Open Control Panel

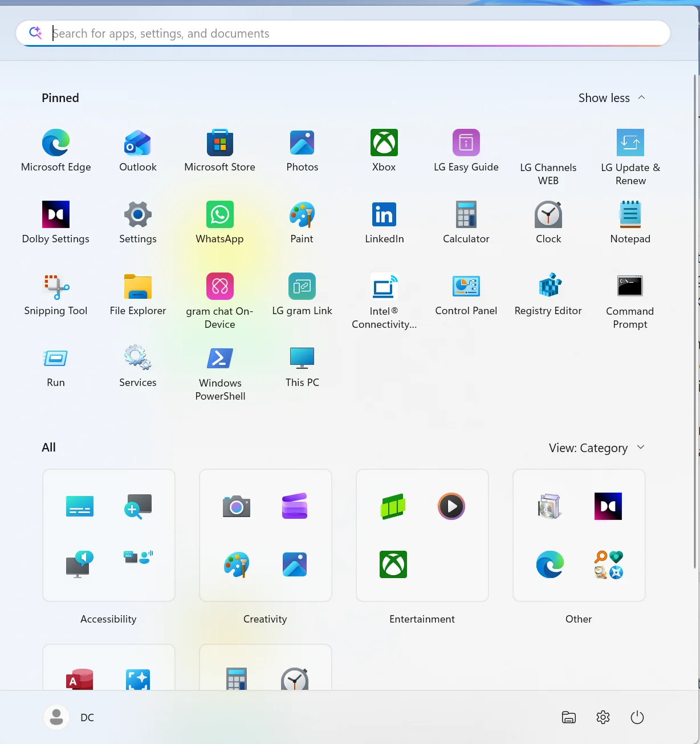[x=466, y=295]
